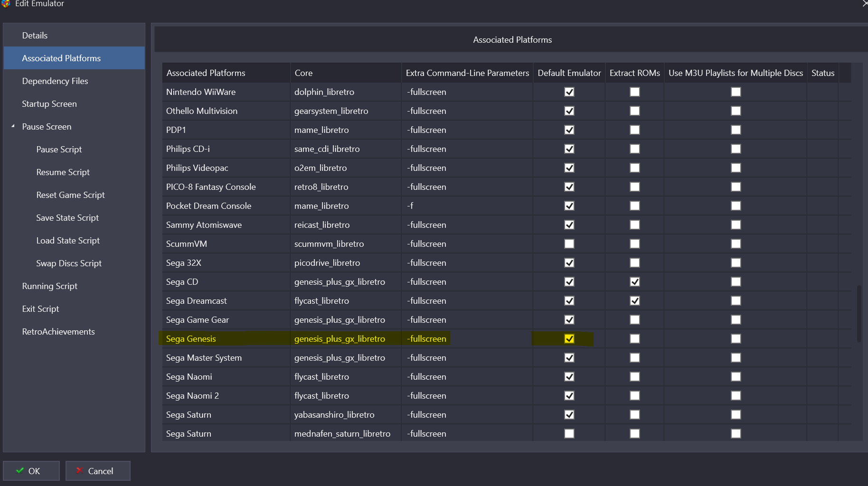868x486 pixels.
Task: Enable M3U Playlists for Sega Saturn yabasanshiro
Action: coord(736,415)
